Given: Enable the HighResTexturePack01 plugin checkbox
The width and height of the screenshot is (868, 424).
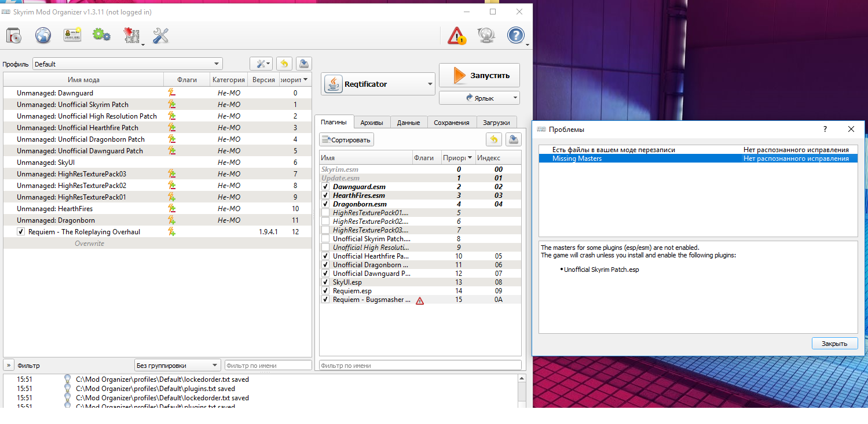Looking at the screenshot, I should 326,213.
